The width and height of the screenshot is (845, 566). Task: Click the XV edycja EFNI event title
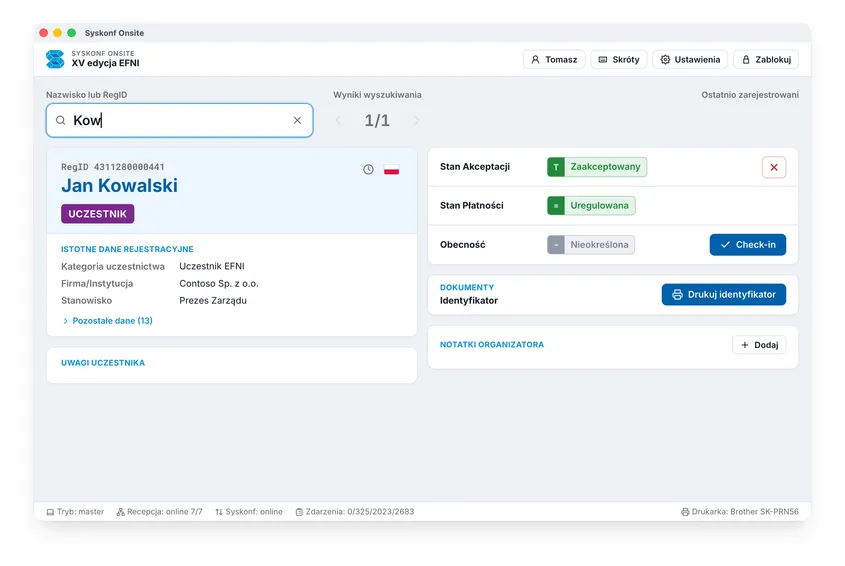pos(105,63)
